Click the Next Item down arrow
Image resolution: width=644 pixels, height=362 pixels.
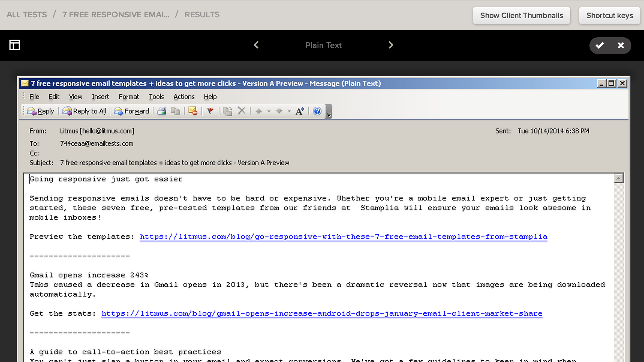tap(279, 111)
